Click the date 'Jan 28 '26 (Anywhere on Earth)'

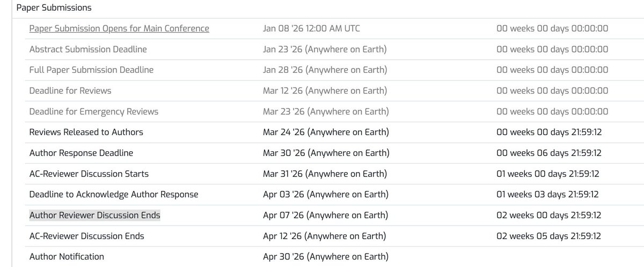coord(325,70)
